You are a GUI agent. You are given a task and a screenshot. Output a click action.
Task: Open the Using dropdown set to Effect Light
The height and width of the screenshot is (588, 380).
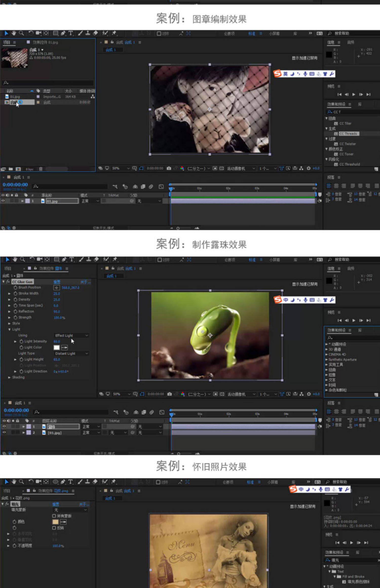71,336
